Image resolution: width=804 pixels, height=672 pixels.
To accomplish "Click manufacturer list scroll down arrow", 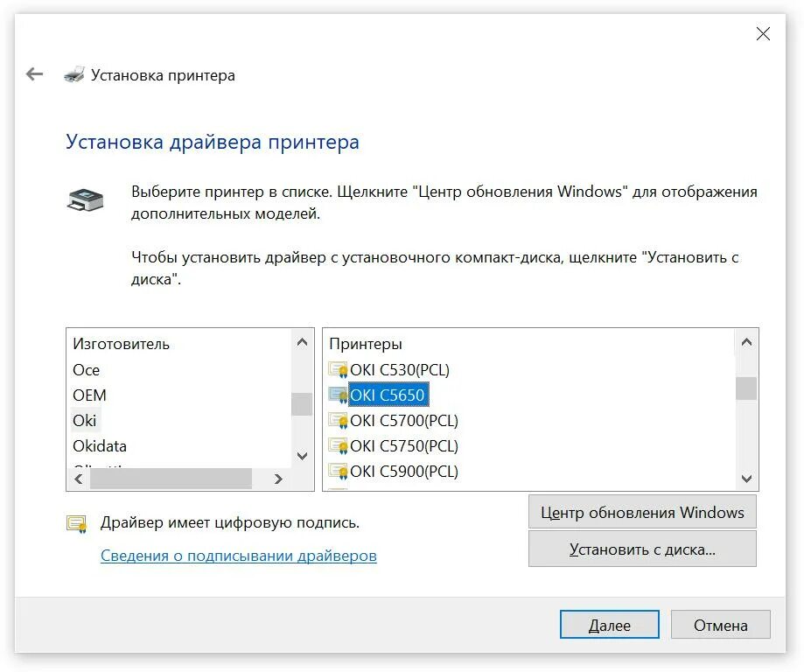I will tap(302, 456).
